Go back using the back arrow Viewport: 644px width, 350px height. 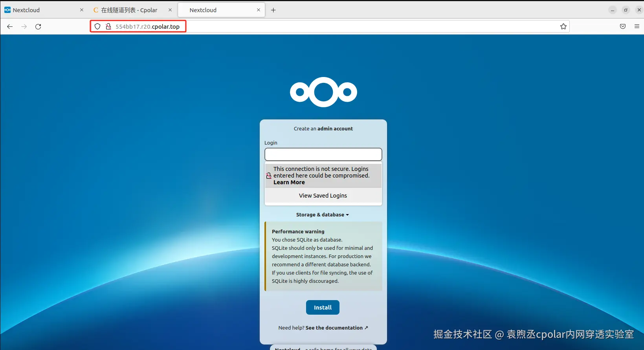(10, 26)
